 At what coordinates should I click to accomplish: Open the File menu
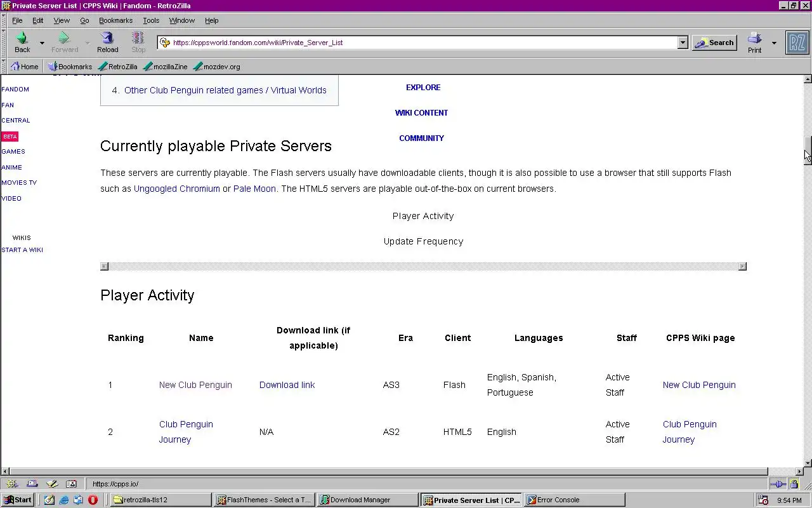(17, 20)
